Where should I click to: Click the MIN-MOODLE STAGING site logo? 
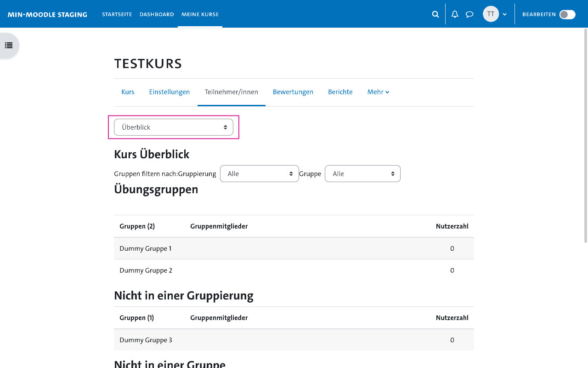[47, 14]
